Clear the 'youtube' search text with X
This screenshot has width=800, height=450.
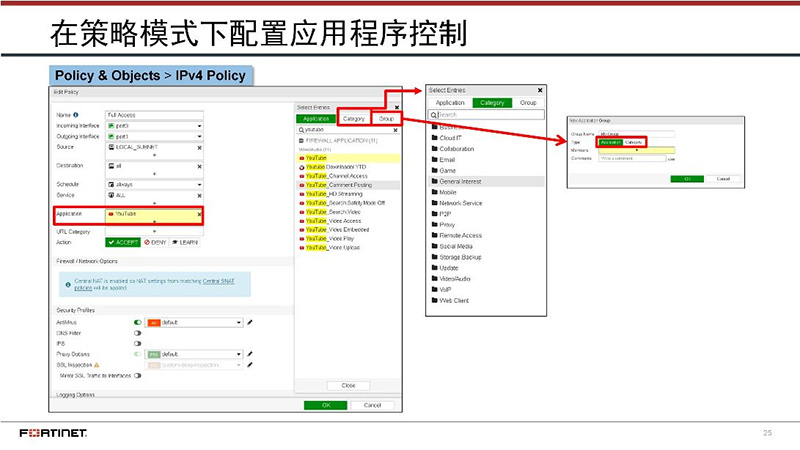click(x=395, y=130)
